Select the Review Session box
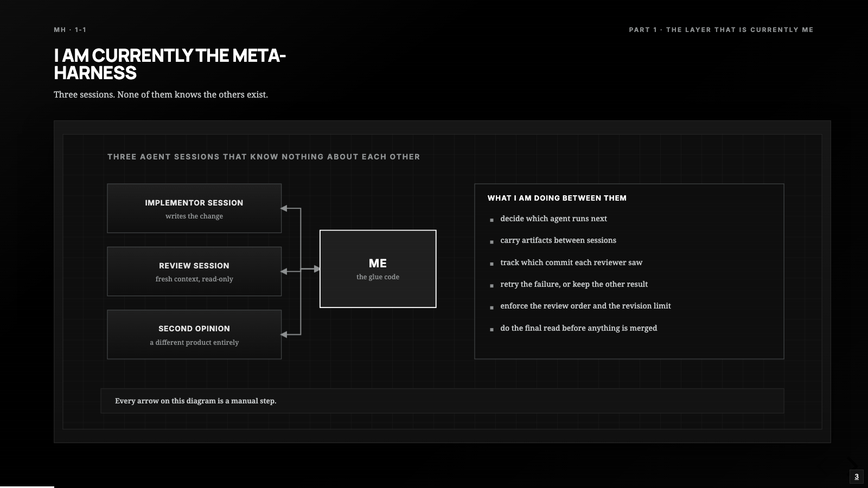Screen dimensions: 868x488 [x=194, y=272]
